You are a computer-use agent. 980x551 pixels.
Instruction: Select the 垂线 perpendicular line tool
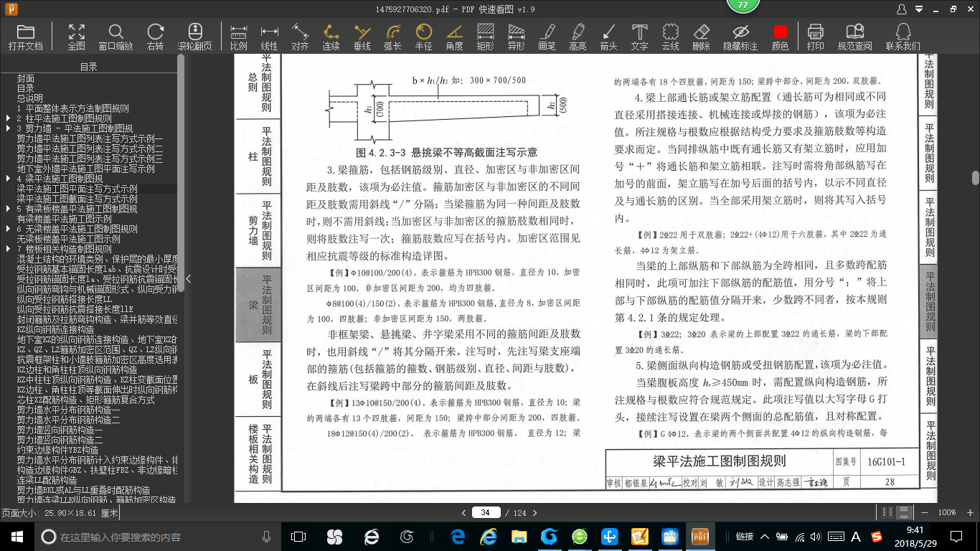(x=362, y=37)
